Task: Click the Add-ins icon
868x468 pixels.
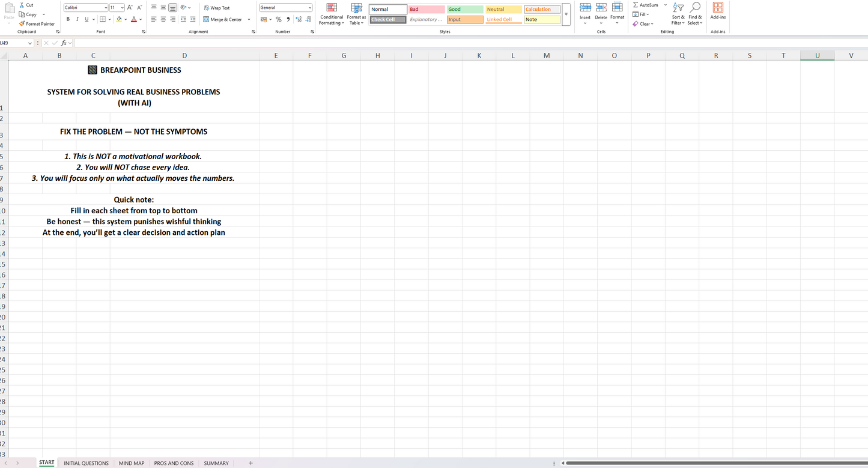Action: click(718, 10)
